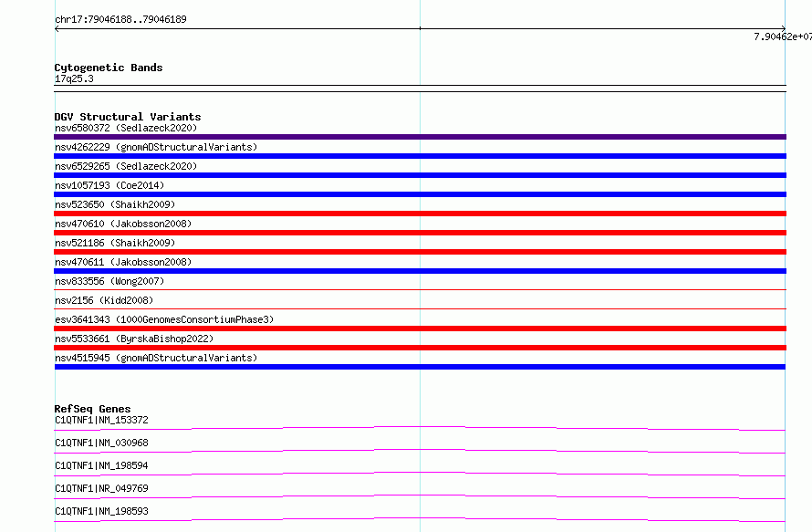The image size is (812, 532).
Task: Open transcript C1QTNF1|NM_030968 label
Action: [101, 443]
